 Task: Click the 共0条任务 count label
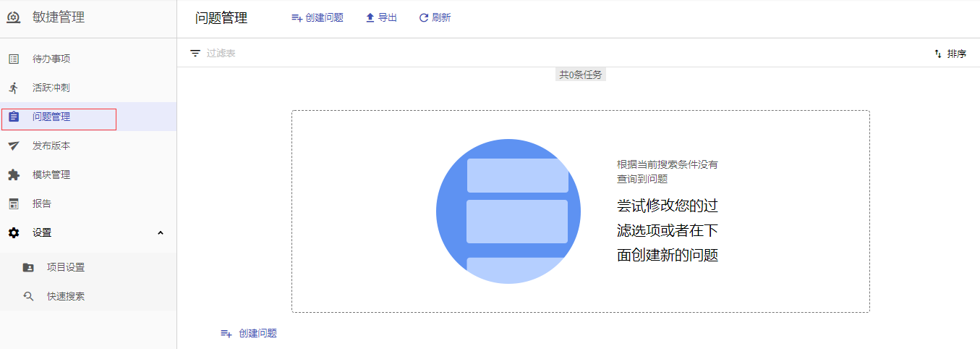click(x=581, y=75)
